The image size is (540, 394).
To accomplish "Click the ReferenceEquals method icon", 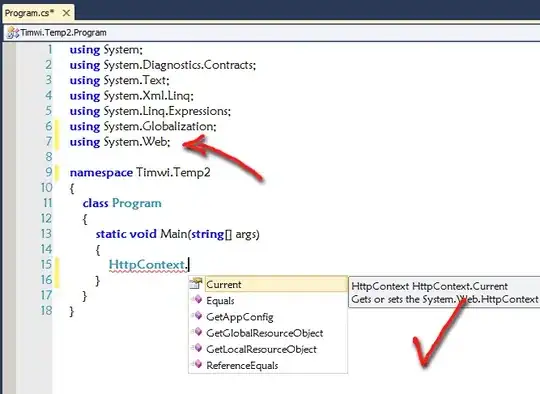I will click(x=197, y=364).
